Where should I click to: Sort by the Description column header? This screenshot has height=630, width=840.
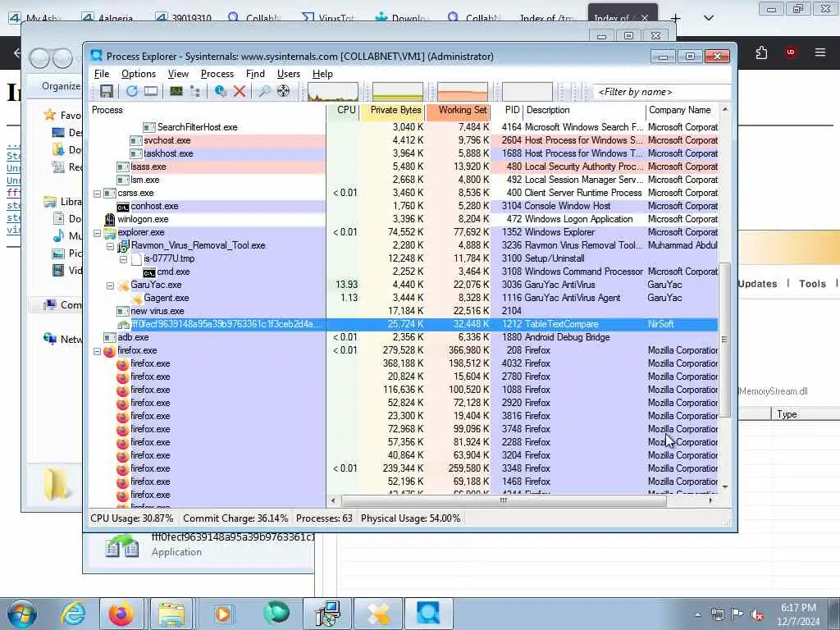pyautogui.click(x=584, y=111)
